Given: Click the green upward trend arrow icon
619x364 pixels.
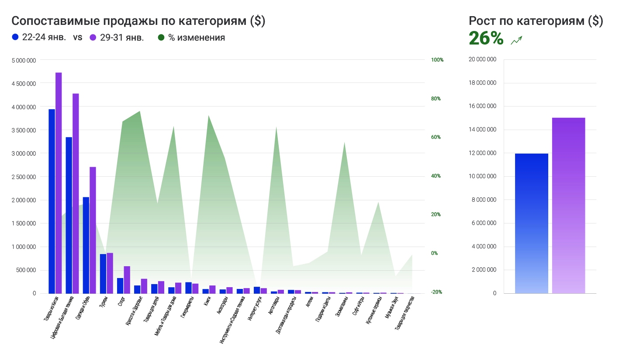Looking at the screenshot, I should click(517, 41).
